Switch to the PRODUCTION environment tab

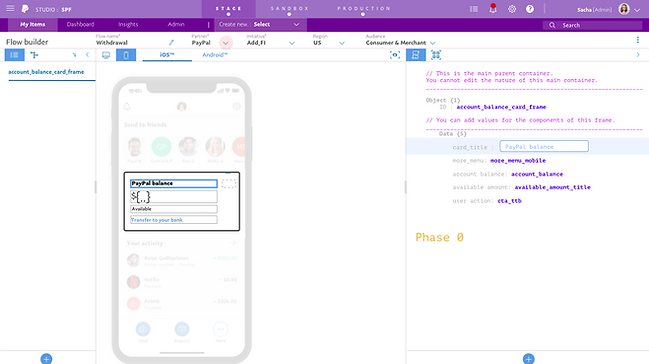[363, 9]
